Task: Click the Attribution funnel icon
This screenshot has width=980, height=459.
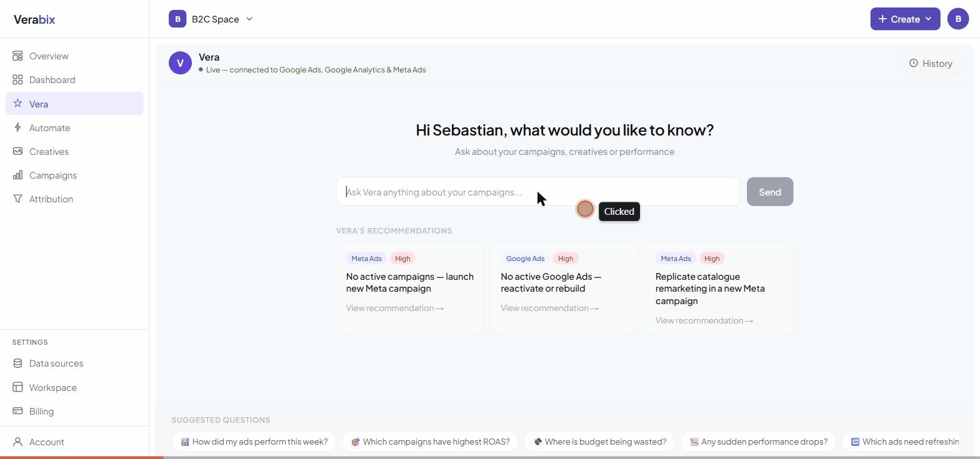Action: [x=17, y=199]
